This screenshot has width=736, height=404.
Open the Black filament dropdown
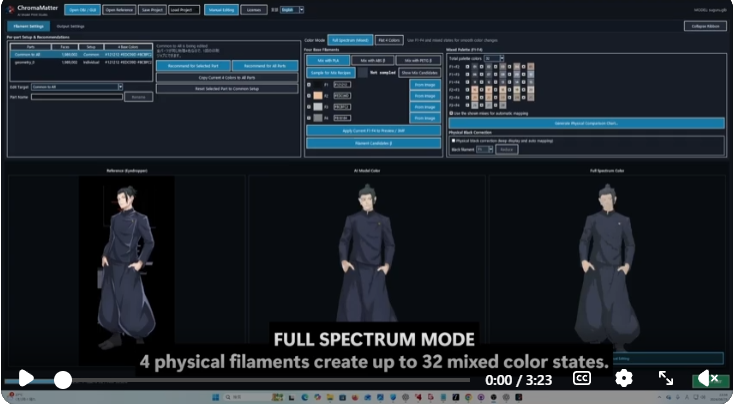(x=484, y=150)
